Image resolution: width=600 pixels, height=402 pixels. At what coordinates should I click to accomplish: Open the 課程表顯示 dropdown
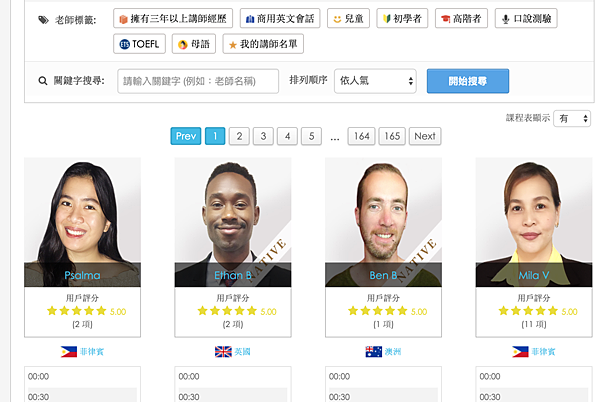pyautogui.click(x=572, y=118)
